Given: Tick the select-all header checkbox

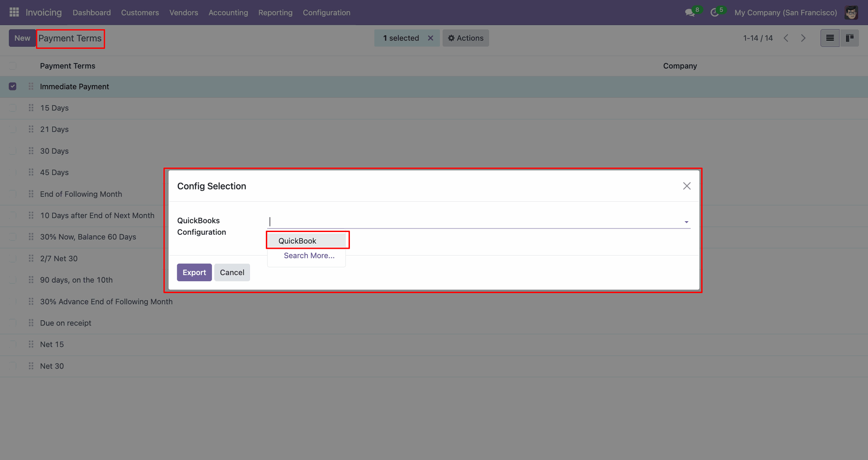Looking at the screenshot, I should click(13, 66).
